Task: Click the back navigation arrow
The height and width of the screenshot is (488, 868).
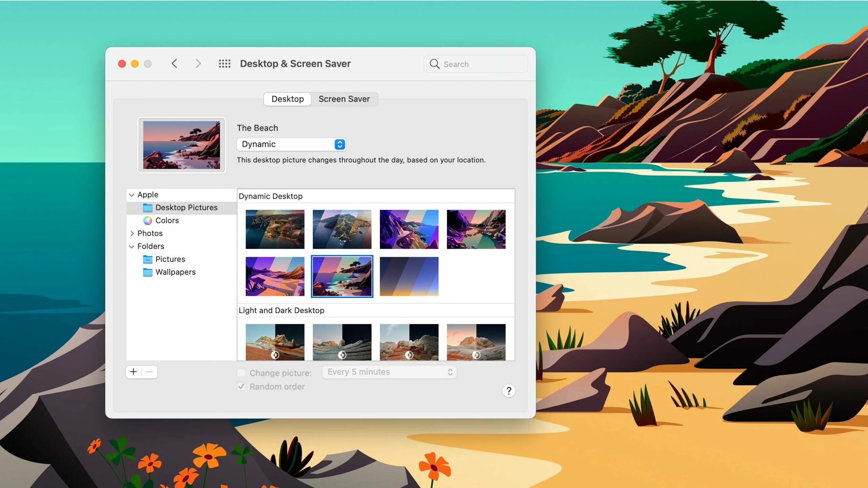Action: click(174, 64)
